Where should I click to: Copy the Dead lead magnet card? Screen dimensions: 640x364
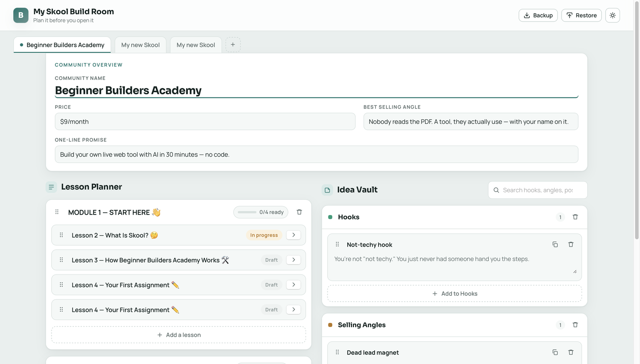(555, 352)
